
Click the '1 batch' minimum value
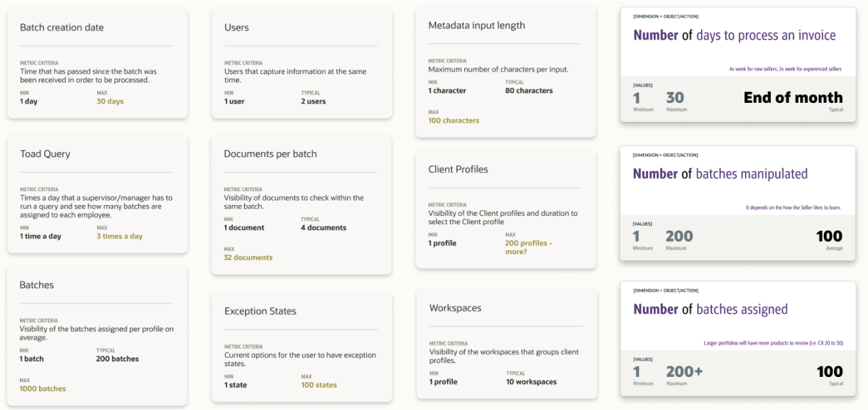point(32,359)
